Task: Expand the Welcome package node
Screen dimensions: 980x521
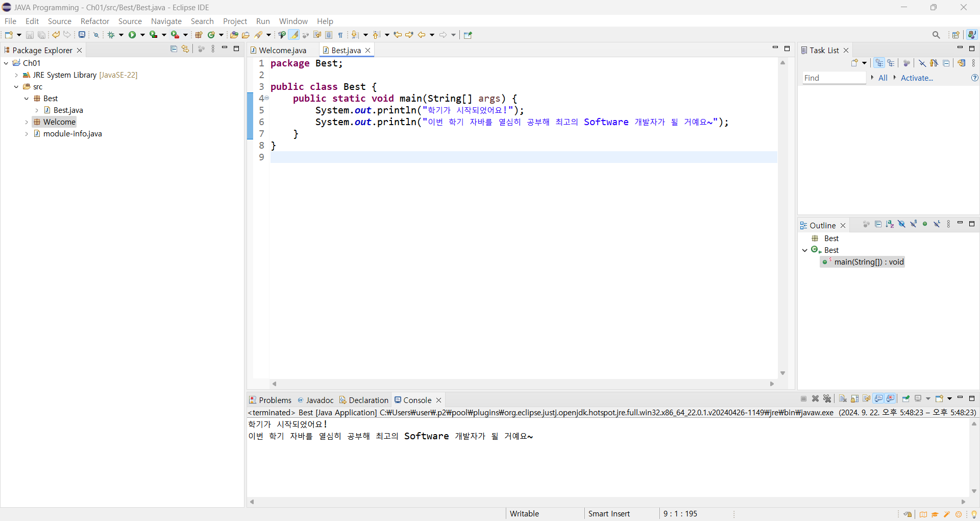Action: pos(27,122)
